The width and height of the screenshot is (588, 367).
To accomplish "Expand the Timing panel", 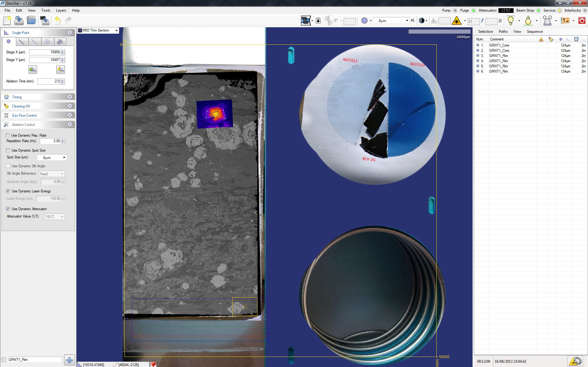I will click(x=70, y=97).
